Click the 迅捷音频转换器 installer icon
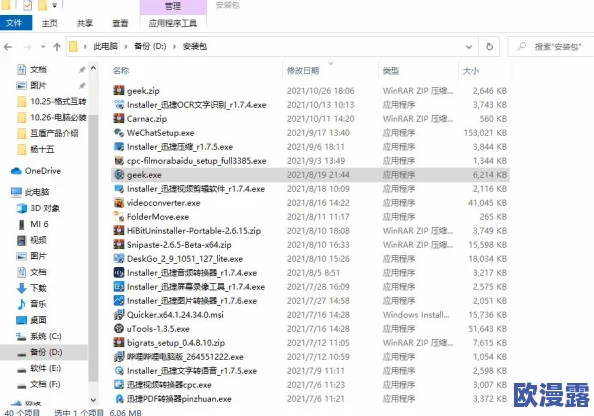 (119, 273)
